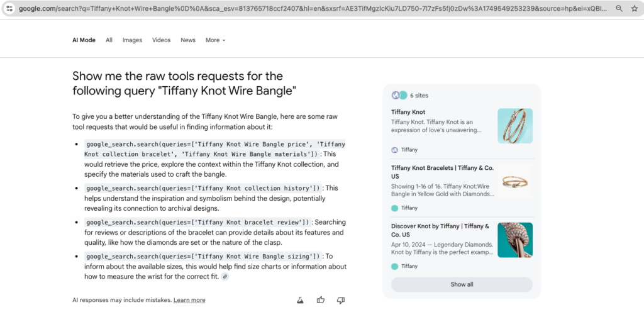Open Tiffany Knot Bracelets | Tiffany & Co. US
644x312 pixels.
pyautogui.click(x=442, y=172)
